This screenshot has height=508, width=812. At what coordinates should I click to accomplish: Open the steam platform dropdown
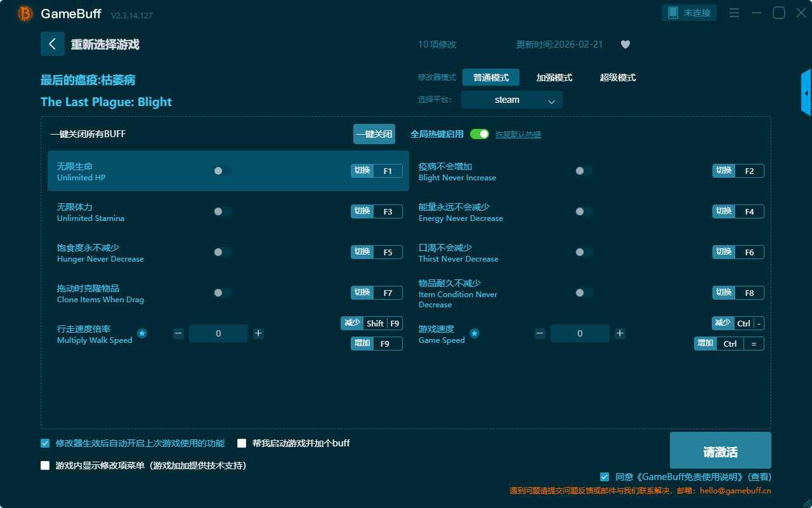(x=511, y=100)
